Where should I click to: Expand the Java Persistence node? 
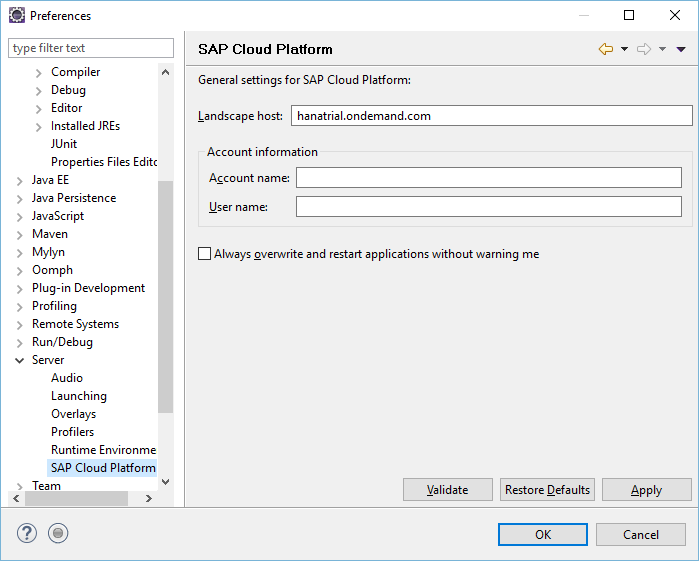pos(20,199)
